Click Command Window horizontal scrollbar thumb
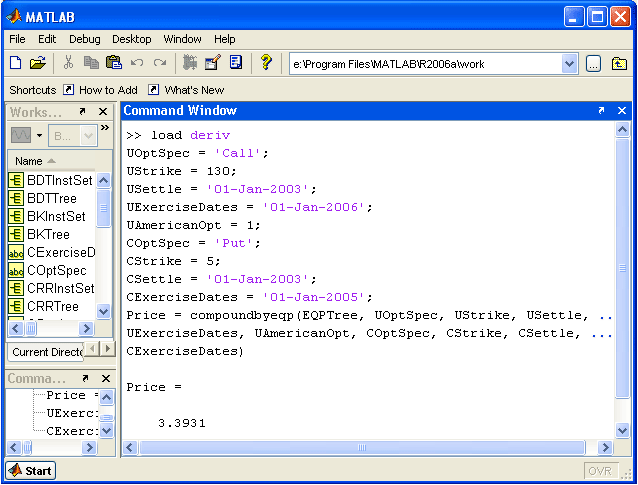The height and width of the screenshot is (485, 638). pyautogui.click(x=362, y=448)
